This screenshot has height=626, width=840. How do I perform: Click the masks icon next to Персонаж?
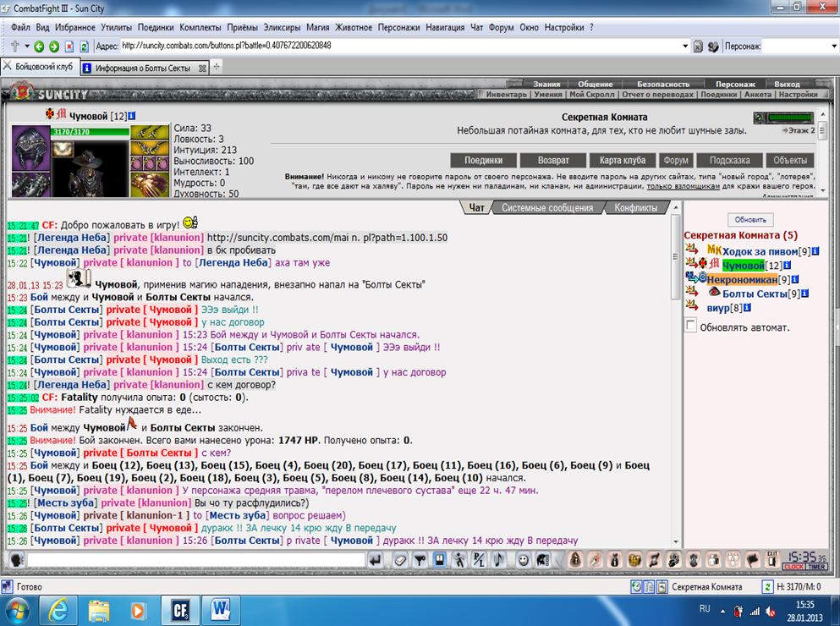(x=712, y=47)
